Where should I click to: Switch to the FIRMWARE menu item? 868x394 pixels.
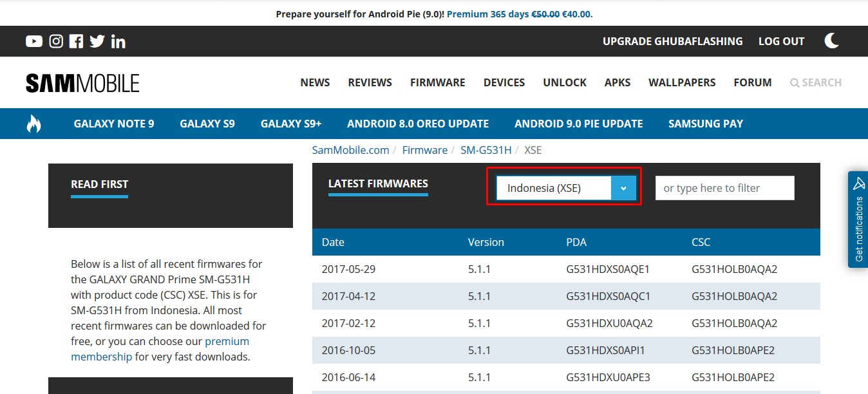[x=437, y=82]
